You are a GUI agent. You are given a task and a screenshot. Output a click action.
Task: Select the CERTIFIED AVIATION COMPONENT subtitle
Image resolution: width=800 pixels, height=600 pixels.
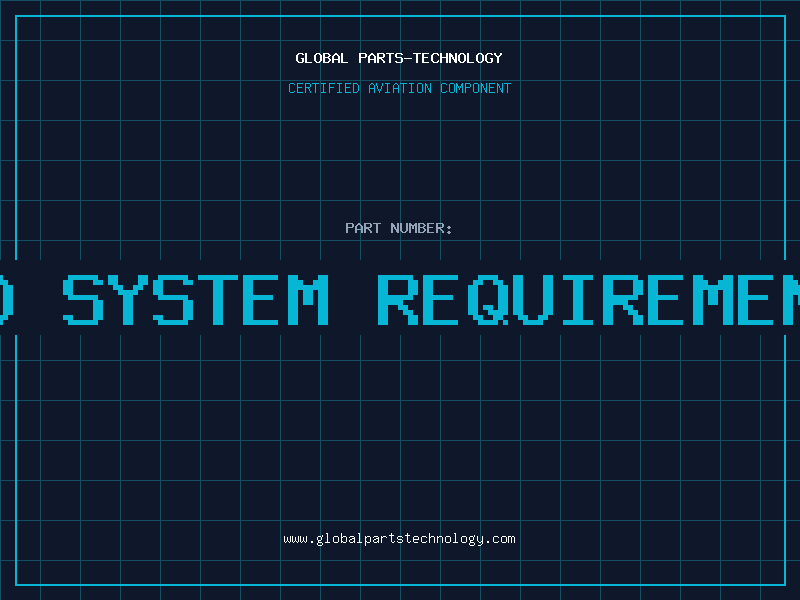pos(399,88)
